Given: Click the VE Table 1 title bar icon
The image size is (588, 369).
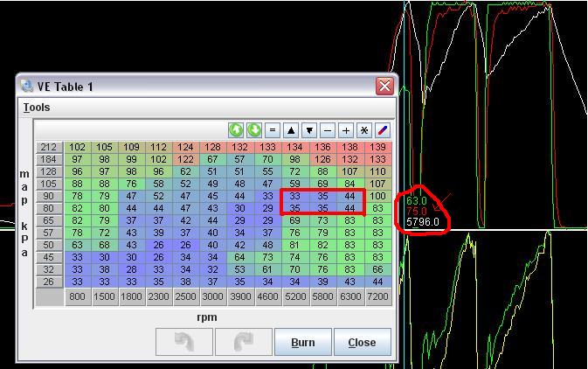Looking at the screenshot, I should click(27, 86).
